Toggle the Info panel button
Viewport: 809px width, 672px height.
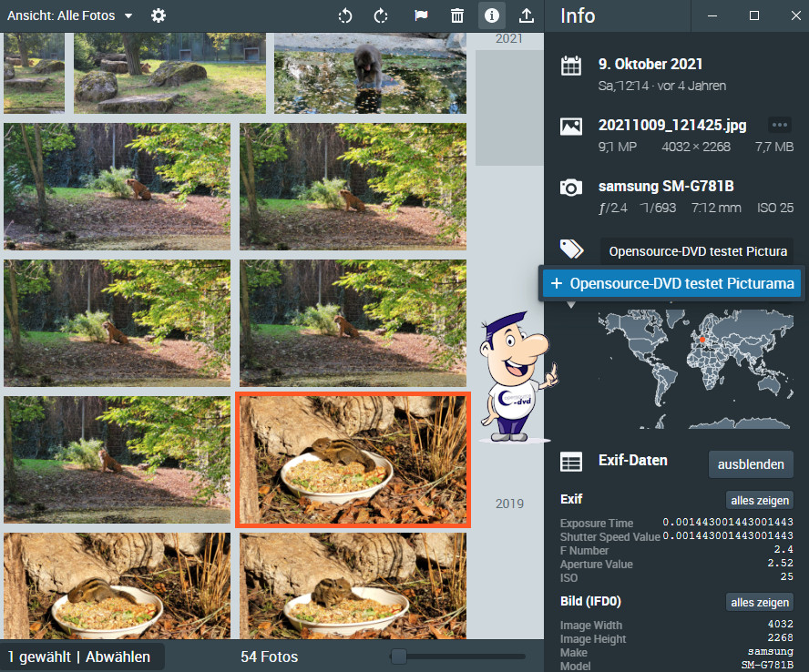point(492,15)
